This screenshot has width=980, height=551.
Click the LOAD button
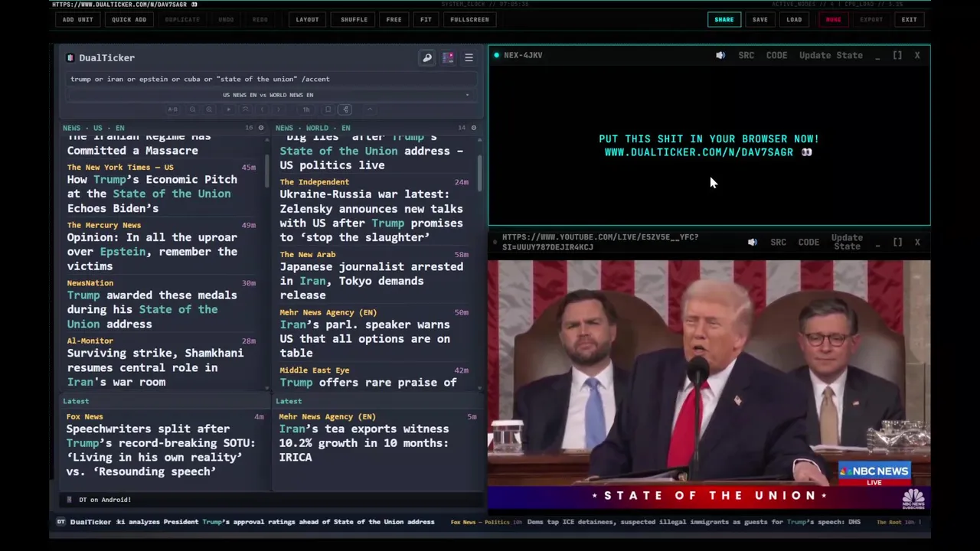point(794,20)
